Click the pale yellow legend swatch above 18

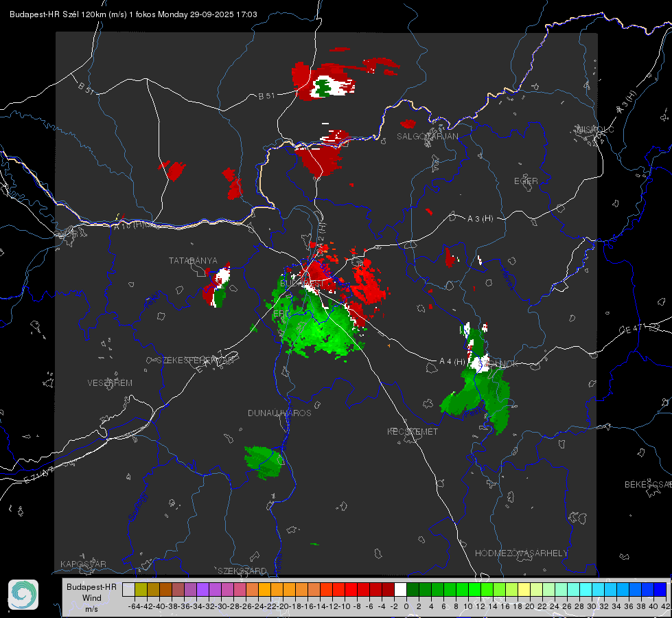pyautogui.click(x=524, y=589)
